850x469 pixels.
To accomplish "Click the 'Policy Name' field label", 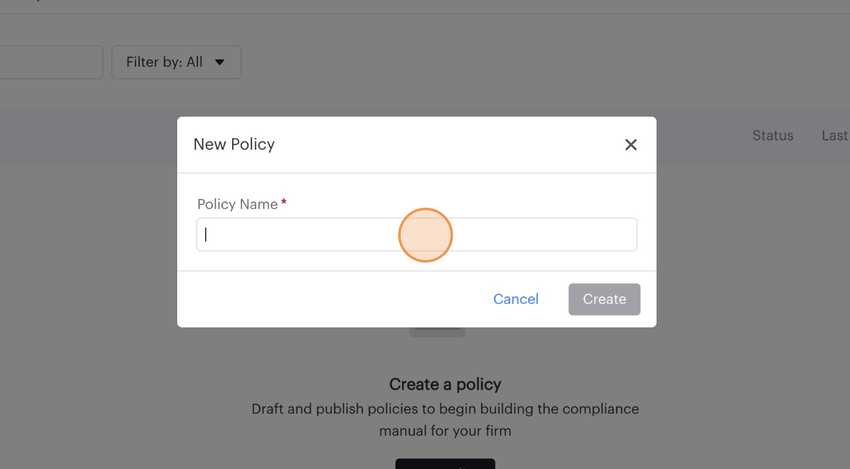I will click(237, 204).
